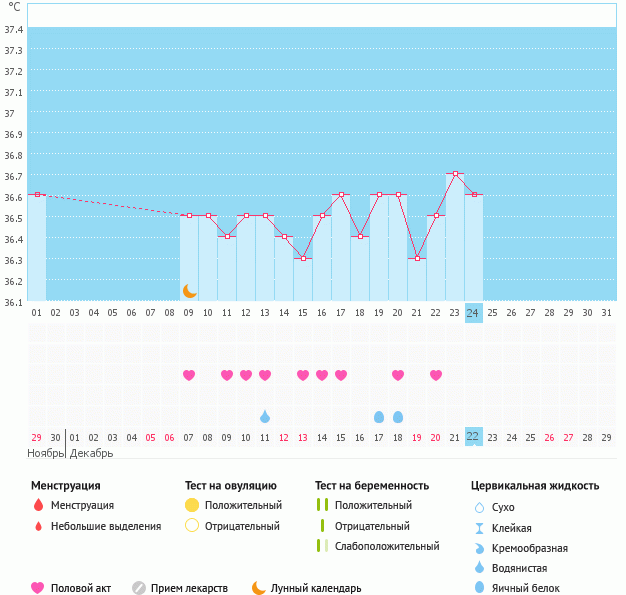
Task: Click the watery fluid drop under day 13
Action: click(265, 416)
